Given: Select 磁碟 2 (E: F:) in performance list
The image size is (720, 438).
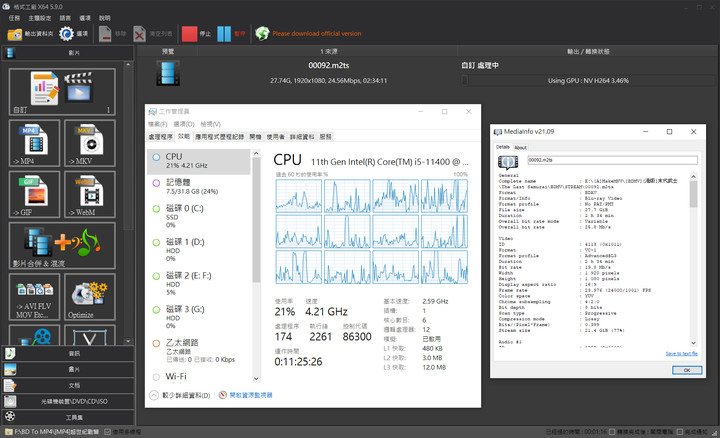Looking at the screenshot, I should [199, 283].
